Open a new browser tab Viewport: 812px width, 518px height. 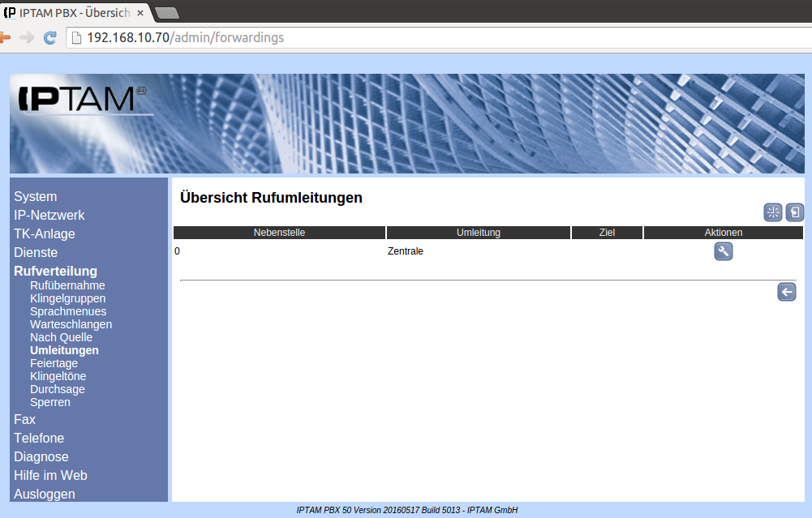coord(166,13)
